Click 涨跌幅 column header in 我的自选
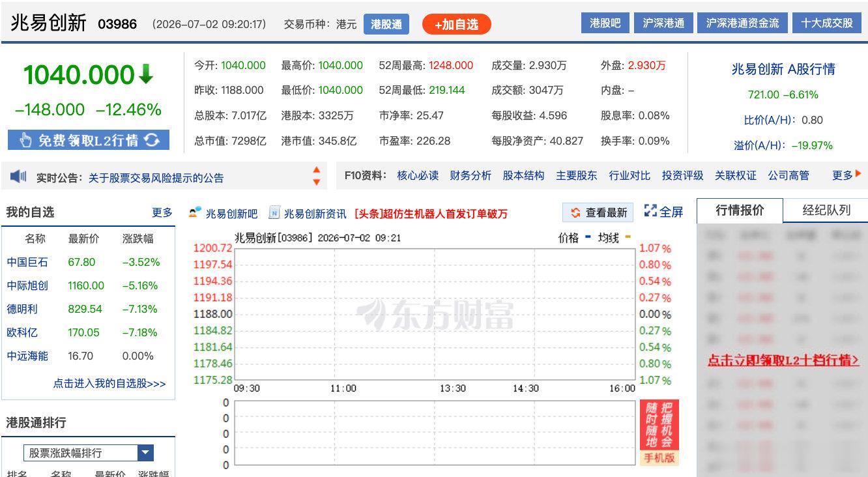The height and width of the screenshot is (477, 868). [137, 238]
